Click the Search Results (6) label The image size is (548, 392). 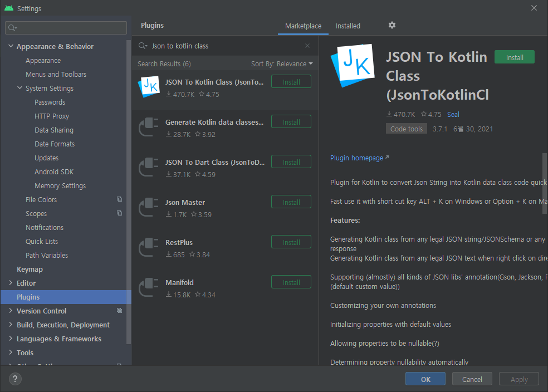[164, 64]
